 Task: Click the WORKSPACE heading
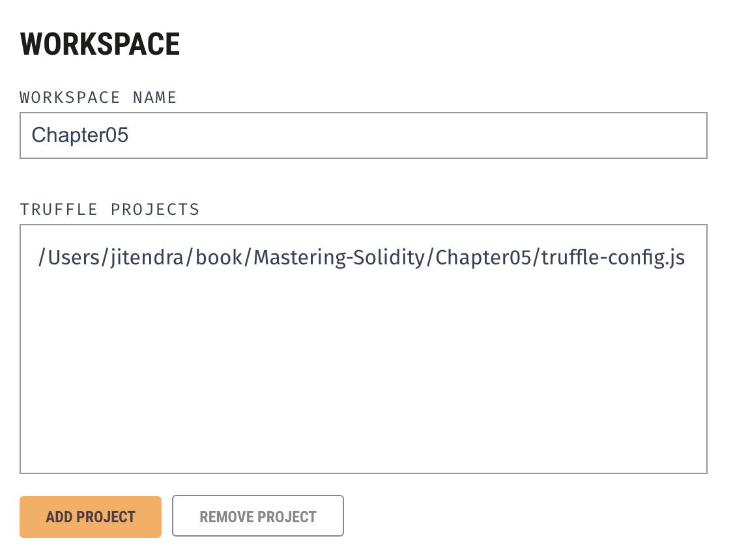[100, 44]
